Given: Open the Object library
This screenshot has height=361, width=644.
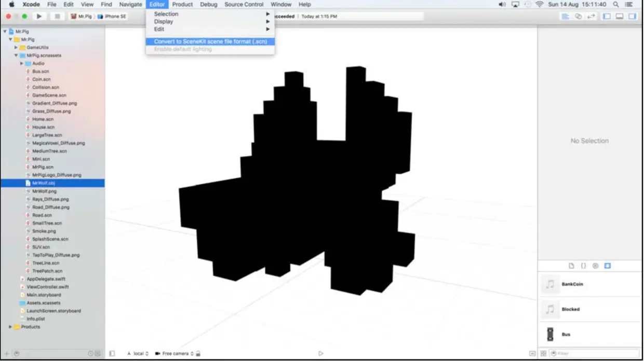Looking at the screenshot, I should (x=595, y=266).
